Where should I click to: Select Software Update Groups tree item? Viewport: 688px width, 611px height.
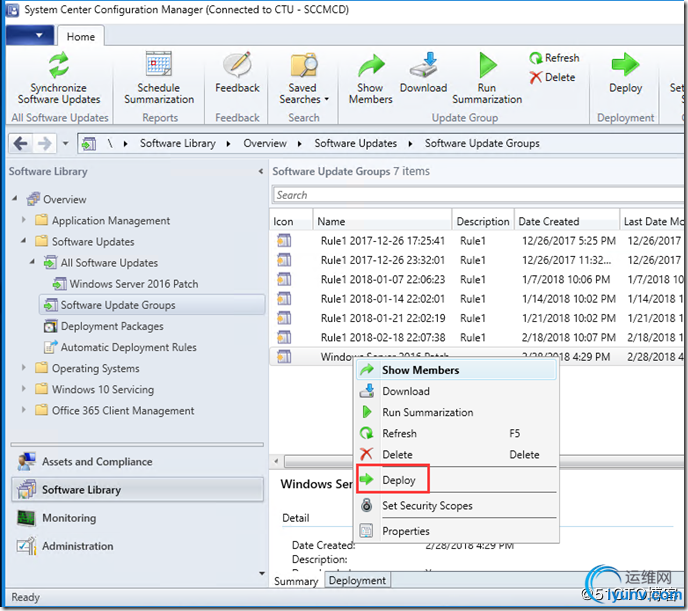pos(152,305)
